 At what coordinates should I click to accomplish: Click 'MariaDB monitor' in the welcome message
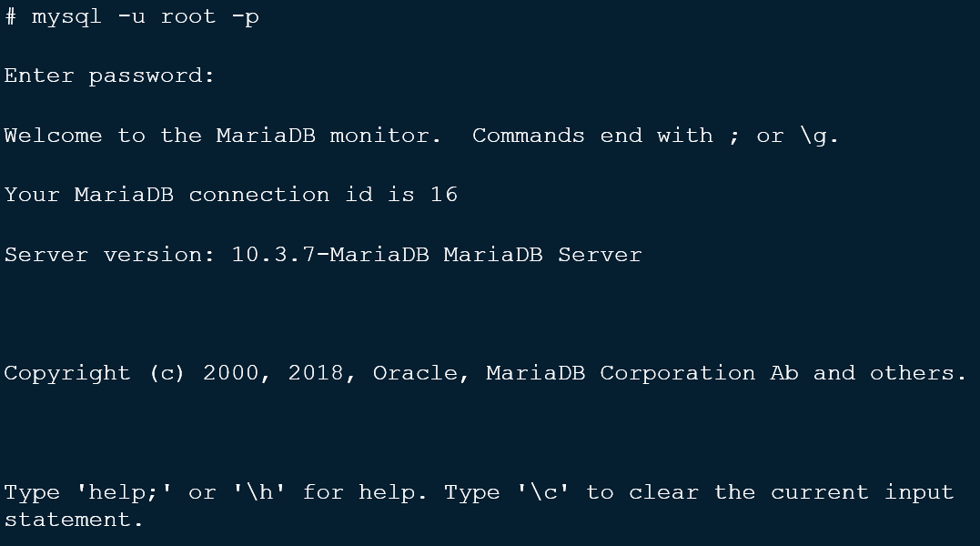(322, 136)
